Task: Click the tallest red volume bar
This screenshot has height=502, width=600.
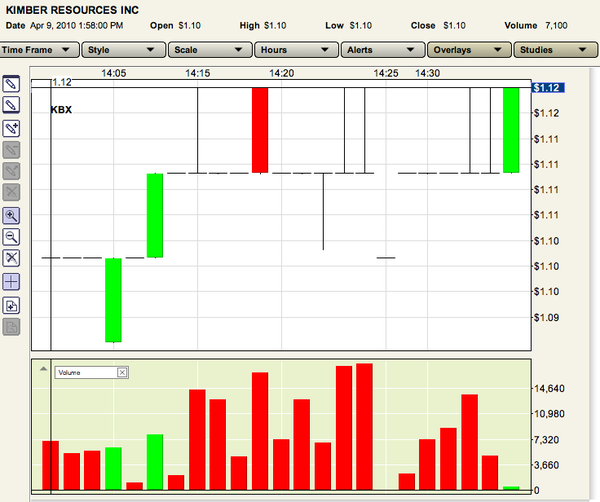Action: coord(364,427)
